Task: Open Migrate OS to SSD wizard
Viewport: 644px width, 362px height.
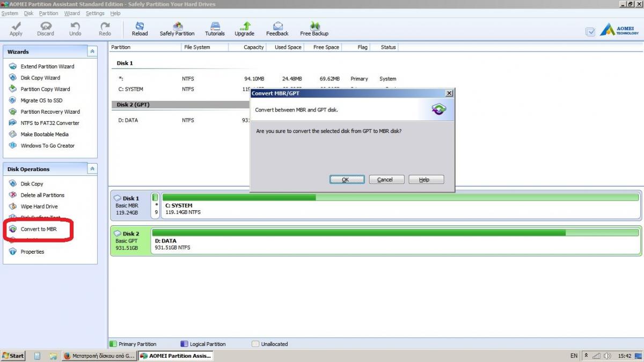Action: click(36, 100)
